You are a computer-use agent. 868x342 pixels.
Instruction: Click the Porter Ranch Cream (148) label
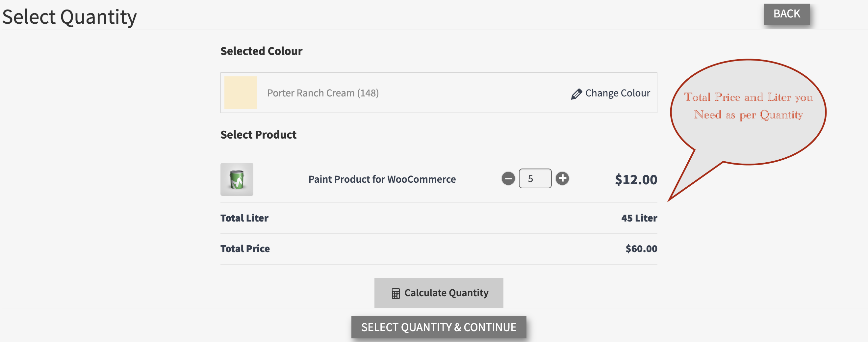click(x=322, y=93)
